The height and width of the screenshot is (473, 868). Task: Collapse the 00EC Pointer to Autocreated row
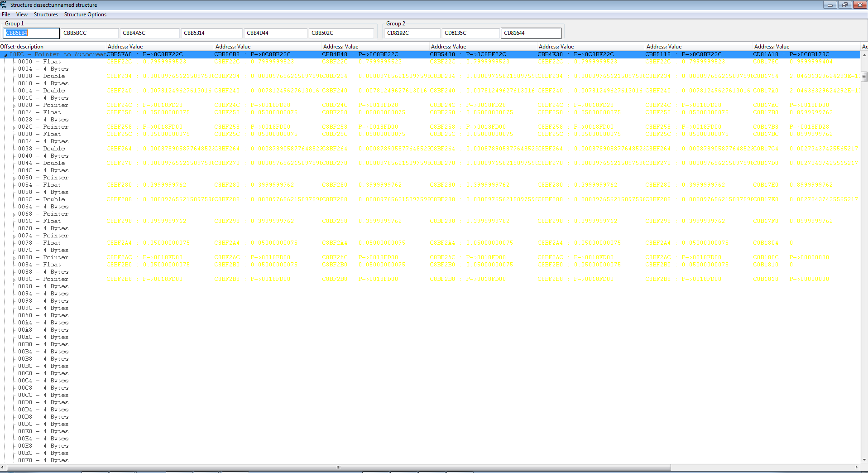click(5, 55)
